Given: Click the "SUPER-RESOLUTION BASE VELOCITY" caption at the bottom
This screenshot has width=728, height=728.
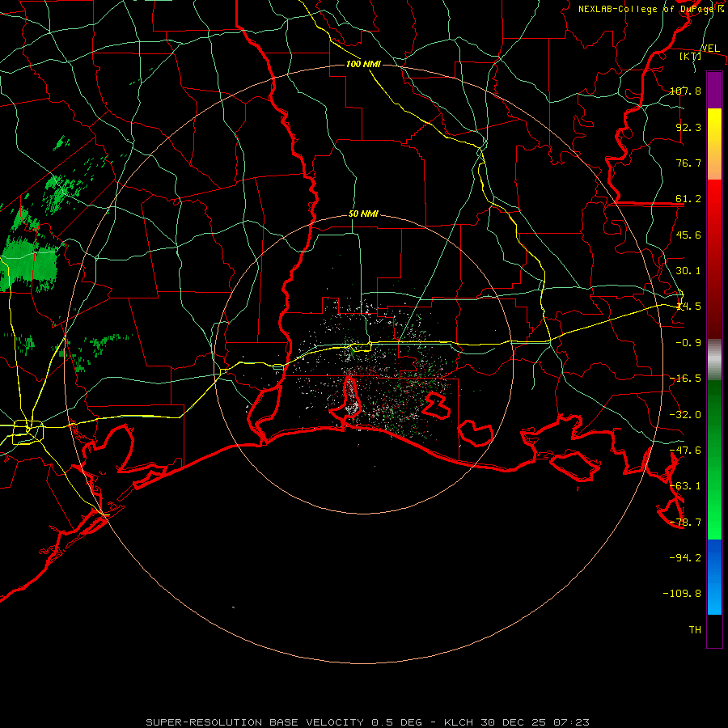Looking at the screenshot, I should (255, 722).
